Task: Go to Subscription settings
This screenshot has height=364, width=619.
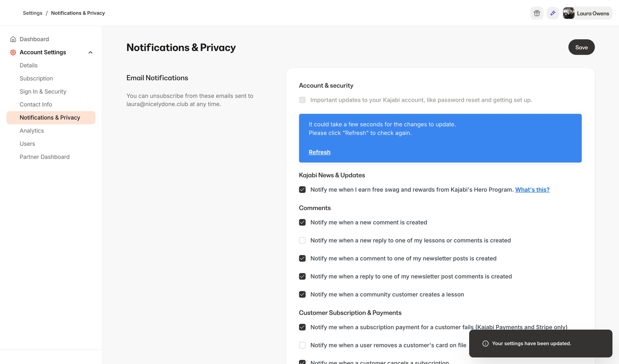Action: point(36,78)
